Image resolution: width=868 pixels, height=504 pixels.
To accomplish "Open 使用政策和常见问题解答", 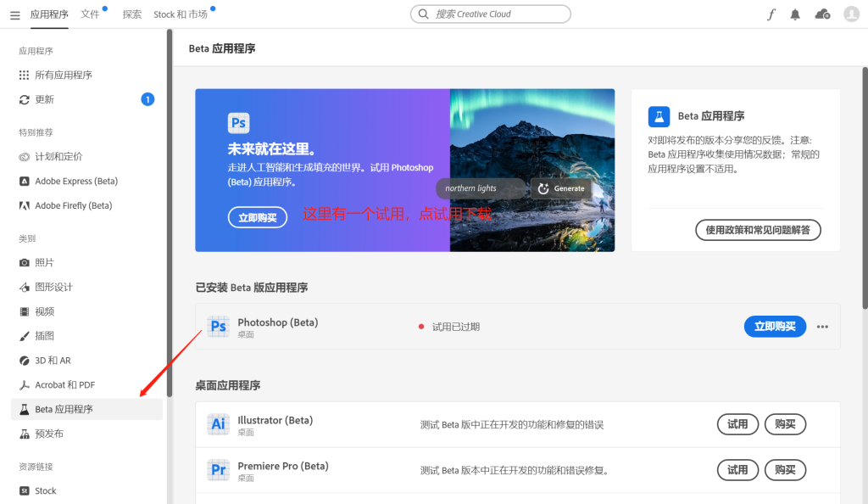I will point(759,229).
